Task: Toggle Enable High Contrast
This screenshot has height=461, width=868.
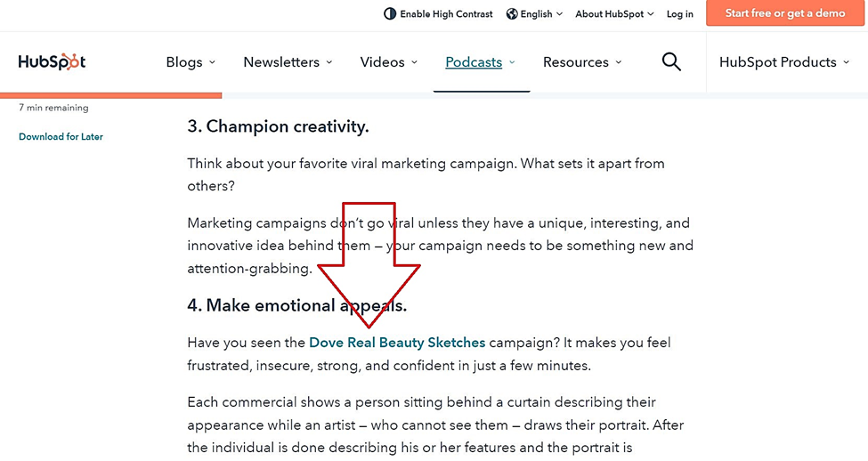Action: coord(438,14)
